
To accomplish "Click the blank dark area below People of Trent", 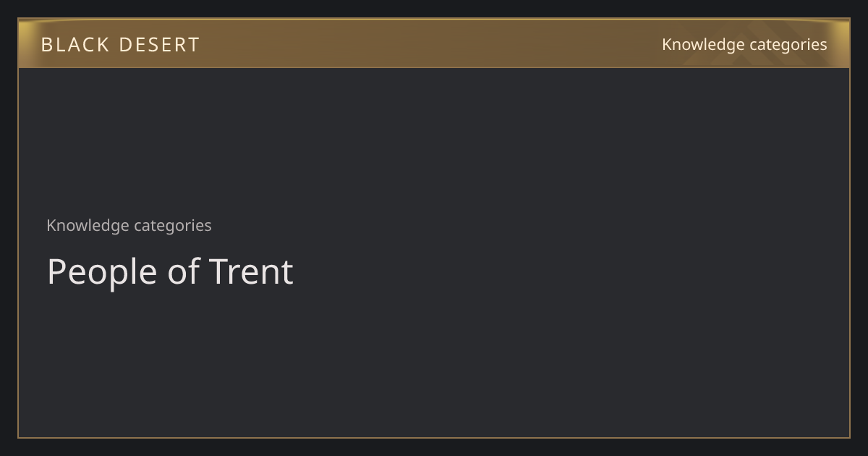I will pos(434,366).
